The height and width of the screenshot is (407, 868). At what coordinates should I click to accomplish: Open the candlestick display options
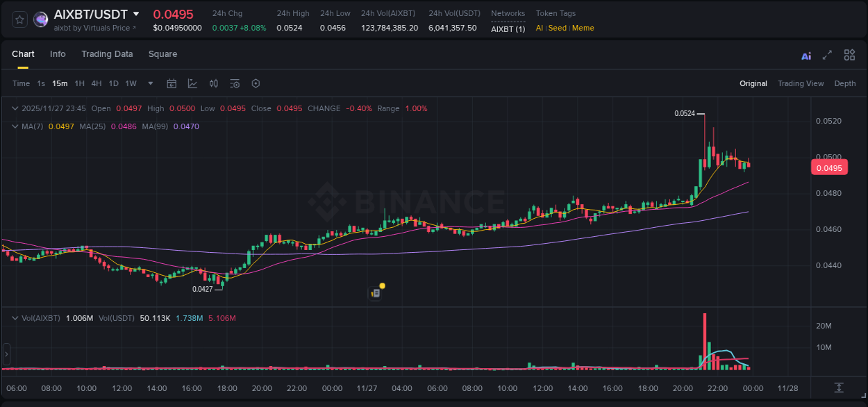[x=213, y=83]
